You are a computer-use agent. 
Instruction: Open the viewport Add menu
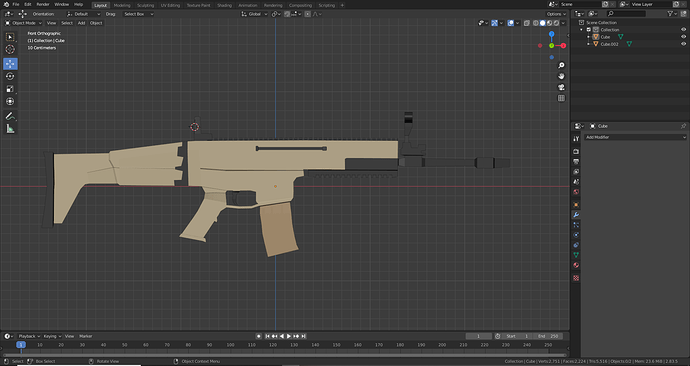(x=81, y=23)
